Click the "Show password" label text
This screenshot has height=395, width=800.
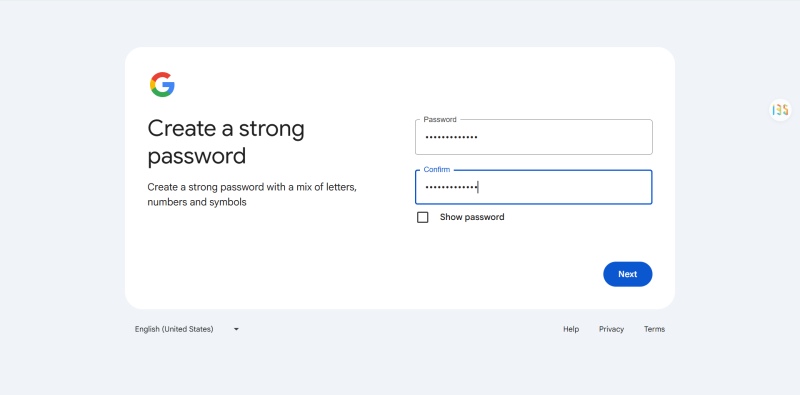[x=472, y=217]
